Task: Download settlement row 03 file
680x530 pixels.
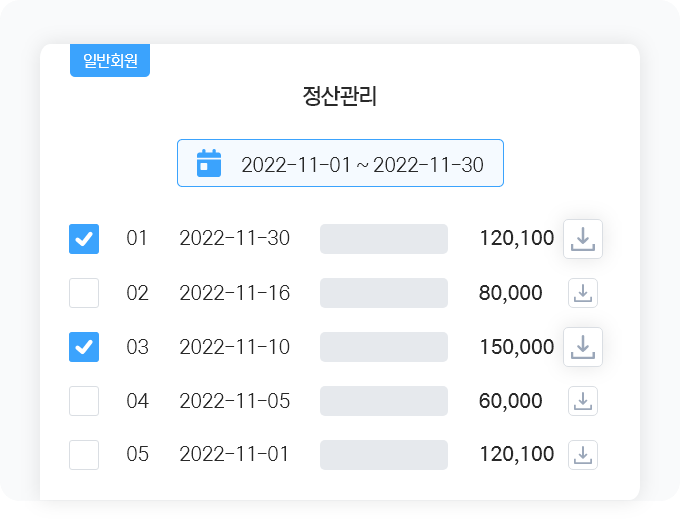Action: tap(582, 347)
